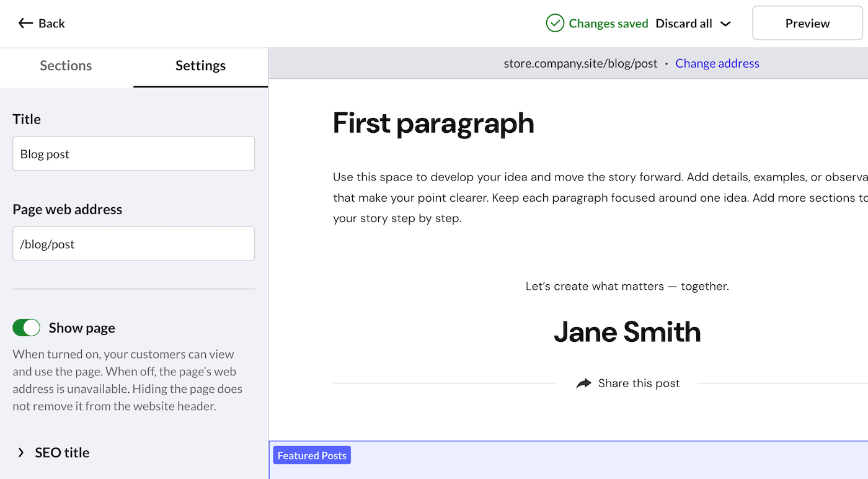Click the share arrow icon beside Share this post
This screenshot has height=479, width=868.
click(583, 383)
